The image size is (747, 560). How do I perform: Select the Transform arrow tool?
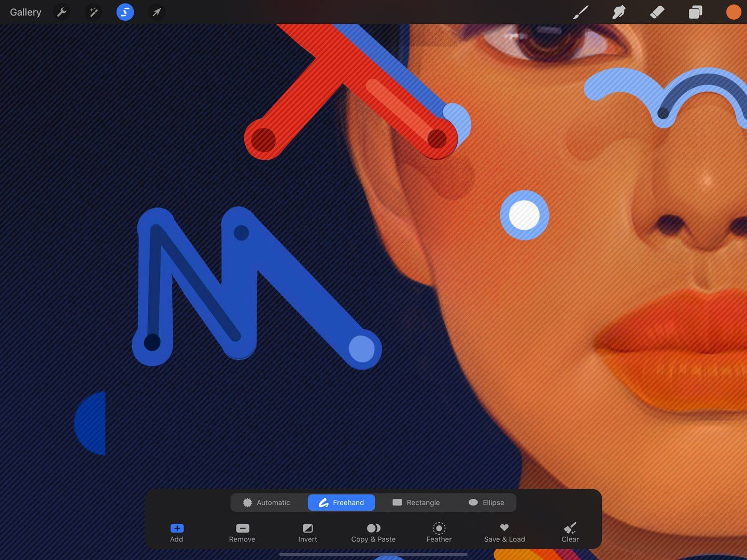click(x=156, y=11)
